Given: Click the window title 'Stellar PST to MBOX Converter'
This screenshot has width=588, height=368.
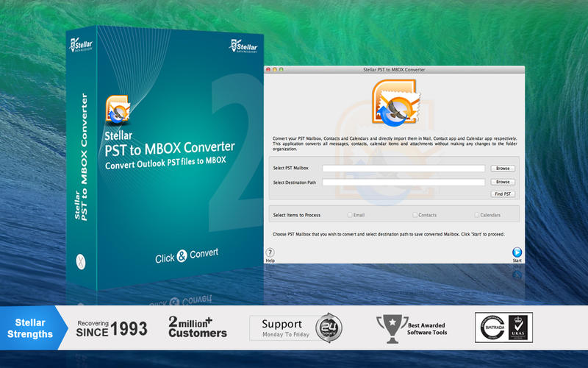Looking at the screenshot, I should pos(394,69).
